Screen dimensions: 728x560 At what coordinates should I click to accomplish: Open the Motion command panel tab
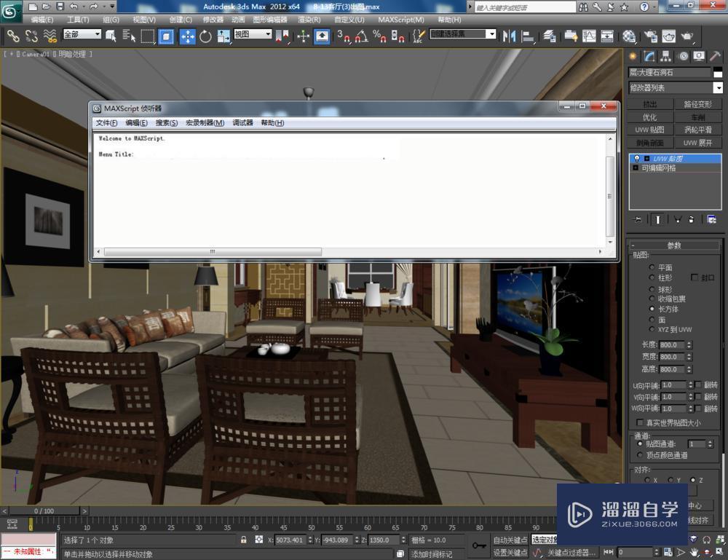(683, 56)
